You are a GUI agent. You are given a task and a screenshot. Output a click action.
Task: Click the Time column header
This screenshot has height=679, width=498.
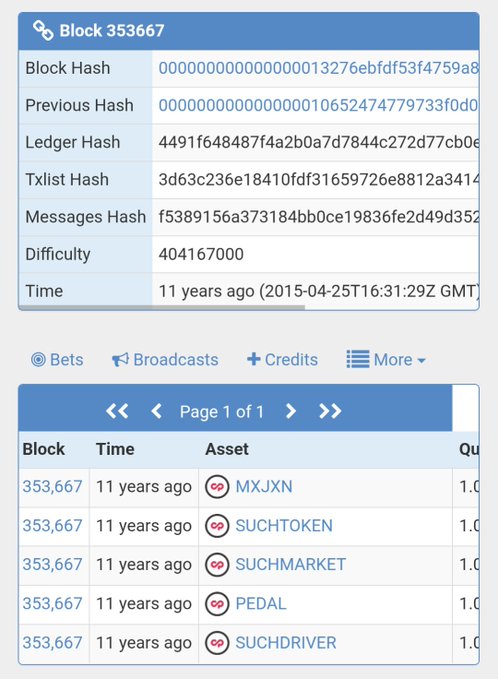(x=115, y=449)
